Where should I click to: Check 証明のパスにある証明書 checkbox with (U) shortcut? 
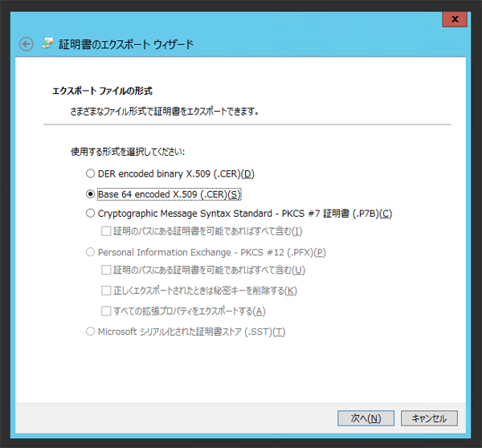point(106,270)
